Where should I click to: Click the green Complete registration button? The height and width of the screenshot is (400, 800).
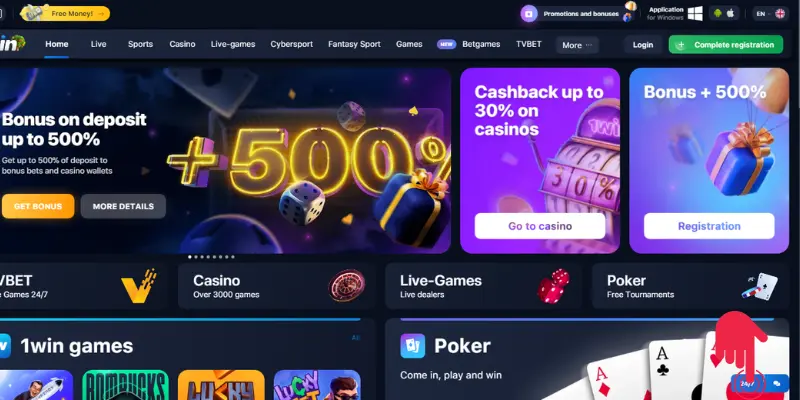pos(726,45)
